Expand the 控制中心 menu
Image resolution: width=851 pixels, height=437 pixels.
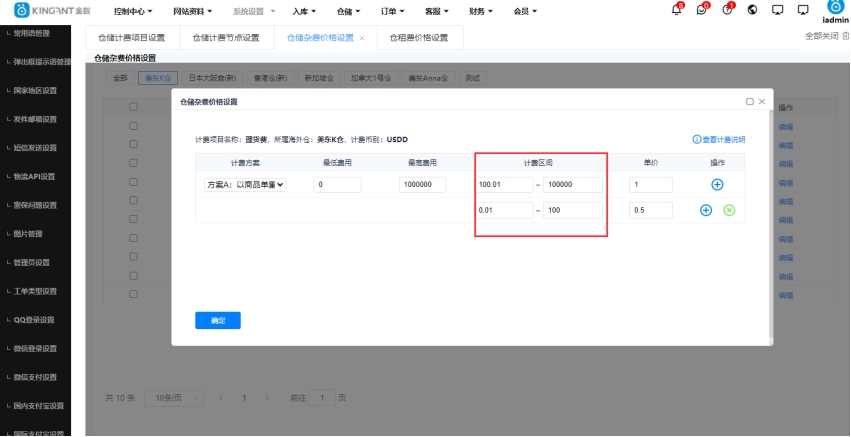tap(133, 11)
